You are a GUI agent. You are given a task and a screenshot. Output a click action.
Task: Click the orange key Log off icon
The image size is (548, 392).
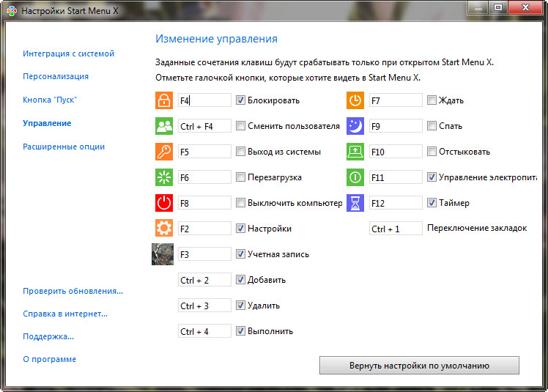click(x=164, y=152)
